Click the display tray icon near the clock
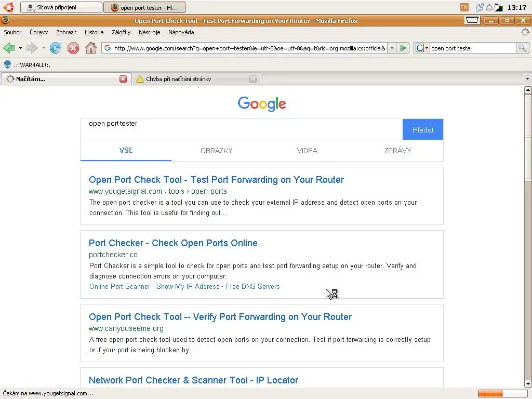Screen dimensions: 532x399 click(x=498, y=7)
